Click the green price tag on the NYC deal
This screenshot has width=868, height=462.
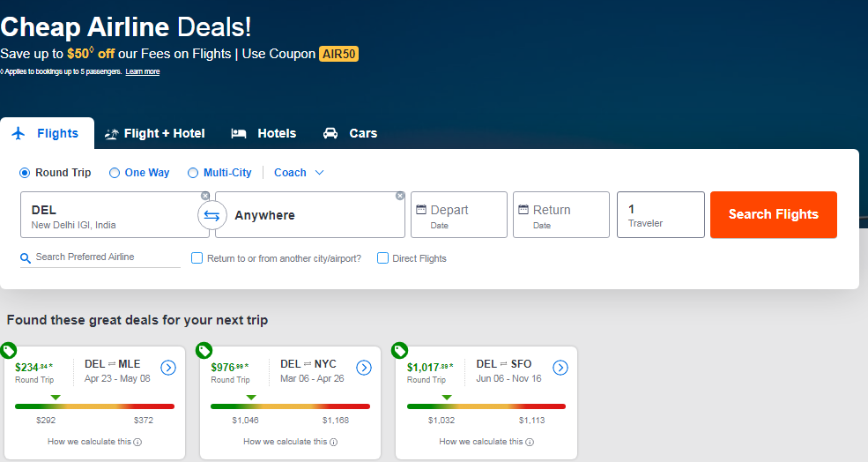pyautogui.click(x=204, y=350)
